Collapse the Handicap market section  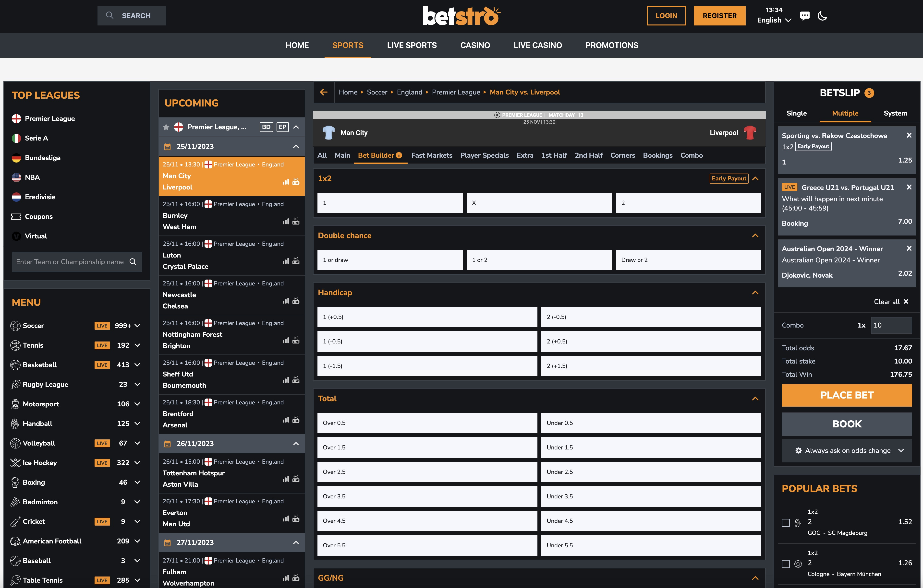pyautogui.click(x=755, y=292)
